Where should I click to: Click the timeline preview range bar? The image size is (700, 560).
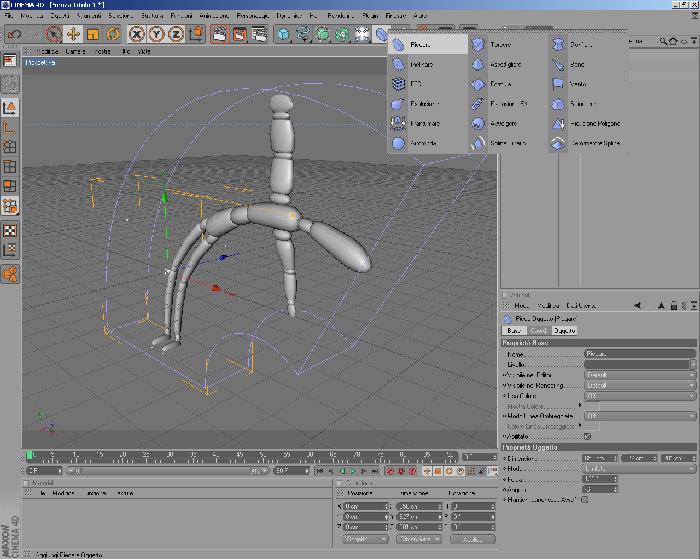pyautogui.click(x=167, y=471)
